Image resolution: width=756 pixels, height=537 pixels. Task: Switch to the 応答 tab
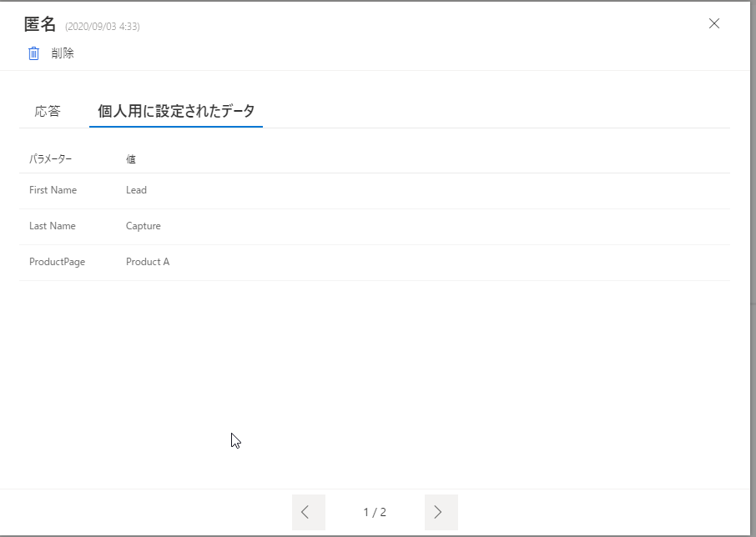click(x=48, y=111)
